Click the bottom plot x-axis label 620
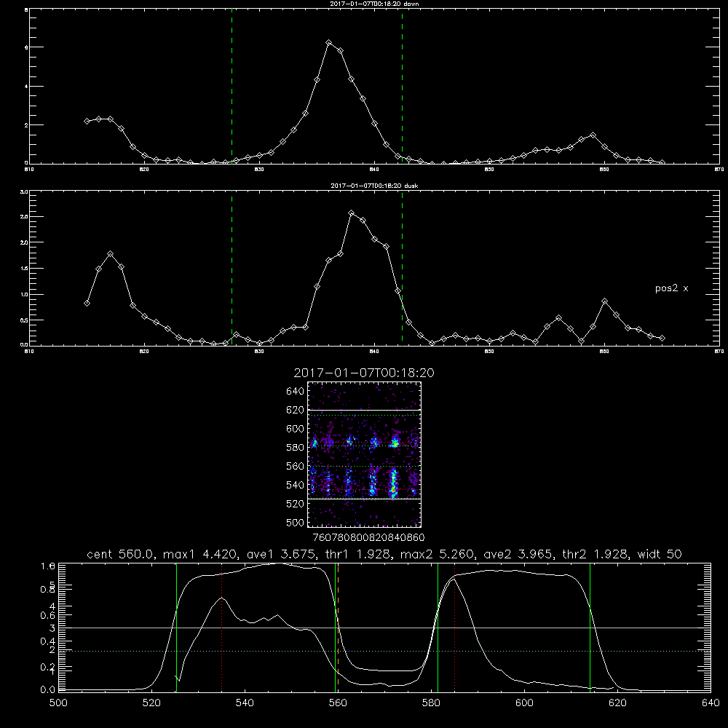This screenshot has width=728, height=728. coord(617,703)
